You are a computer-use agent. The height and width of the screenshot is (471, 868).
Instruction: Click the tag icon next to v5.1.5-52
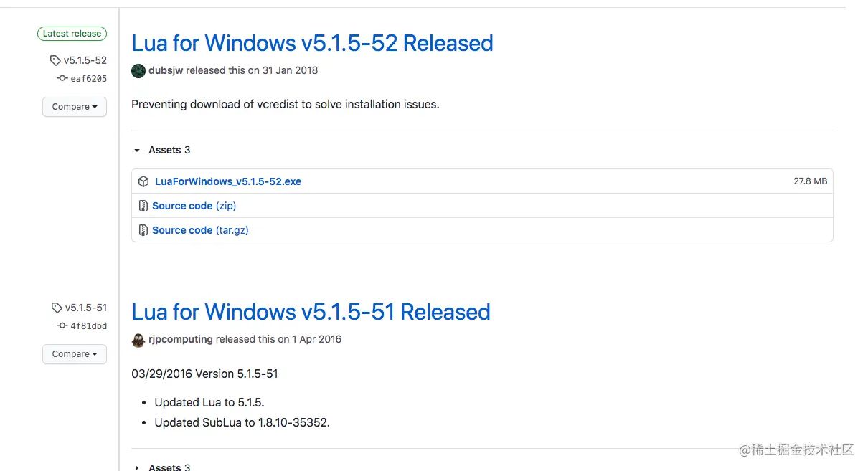55,61
